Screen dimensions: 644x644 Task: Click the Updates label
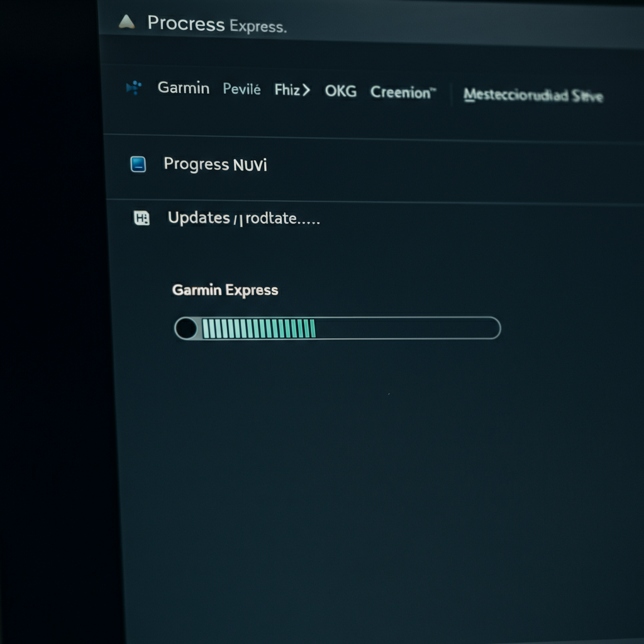click(x=198, y=218)
